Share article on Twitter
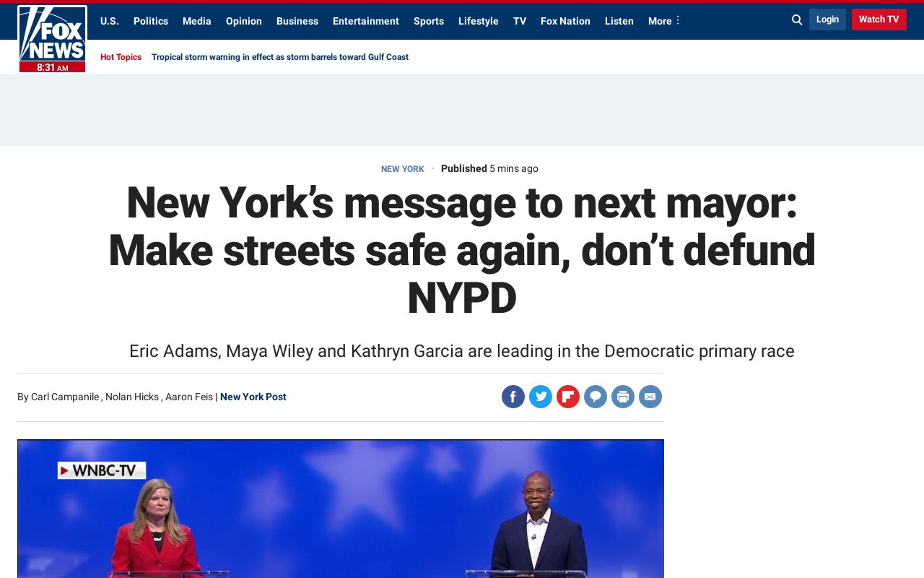Image resolution: width=924 pixels, height=578 pixels. pos(541,397)
